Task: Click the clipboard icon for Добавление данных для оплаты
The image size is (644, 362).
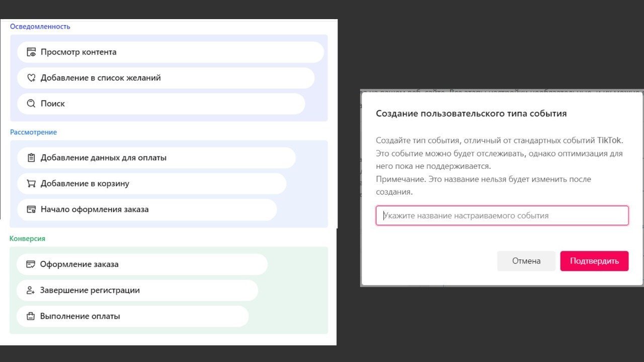Action: 31,158
